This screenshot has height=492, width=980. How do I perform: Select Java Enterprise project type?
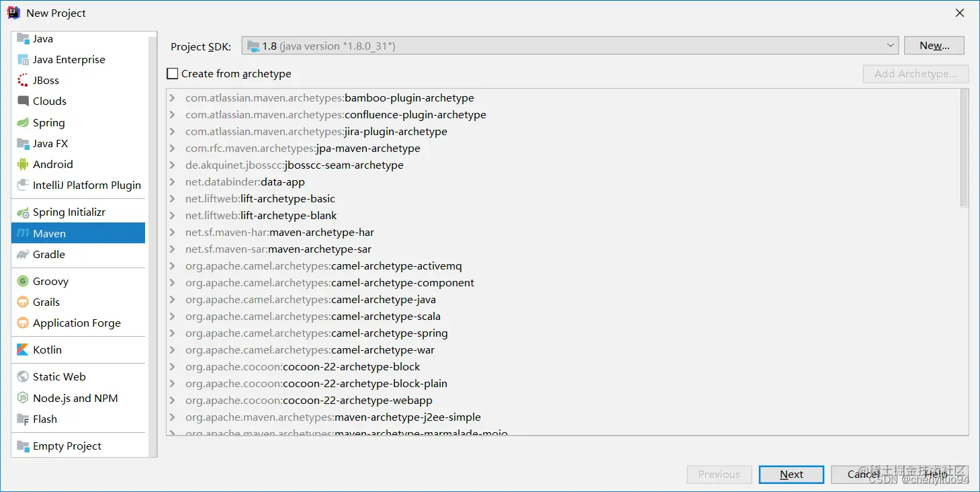[78, 59]
